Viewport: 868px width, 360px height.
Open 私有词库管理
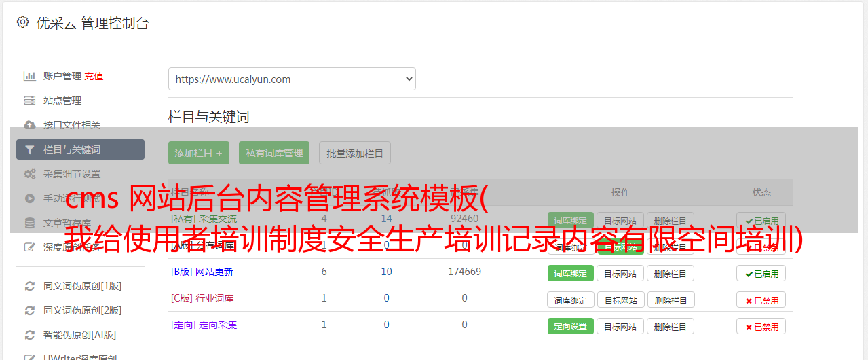coord(274,153)
